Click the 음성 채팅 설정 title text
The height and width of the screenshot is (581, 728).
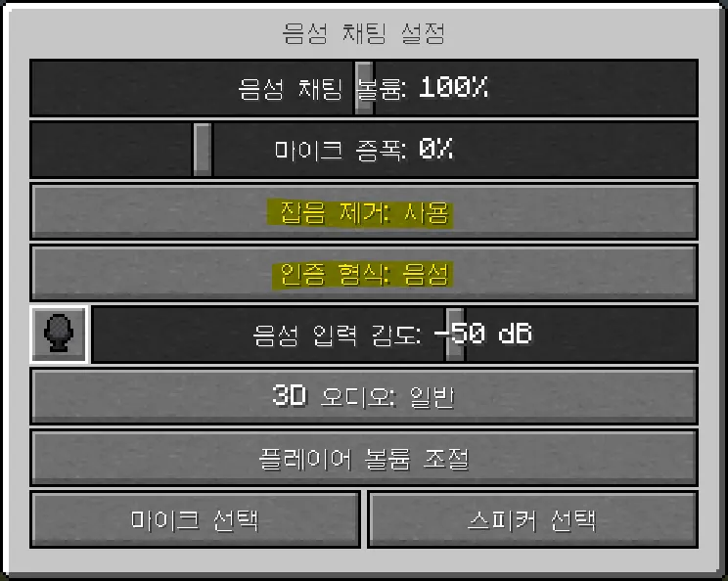point(364,33)
